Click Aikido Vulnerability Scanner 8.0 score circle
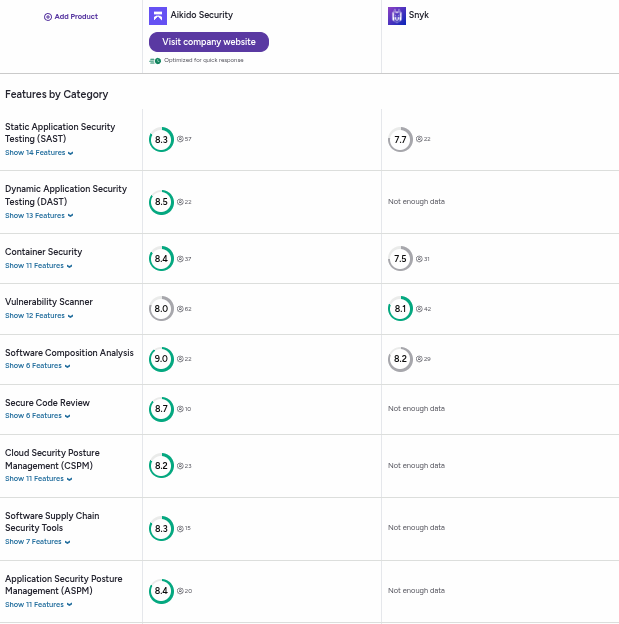 (161, 308)
